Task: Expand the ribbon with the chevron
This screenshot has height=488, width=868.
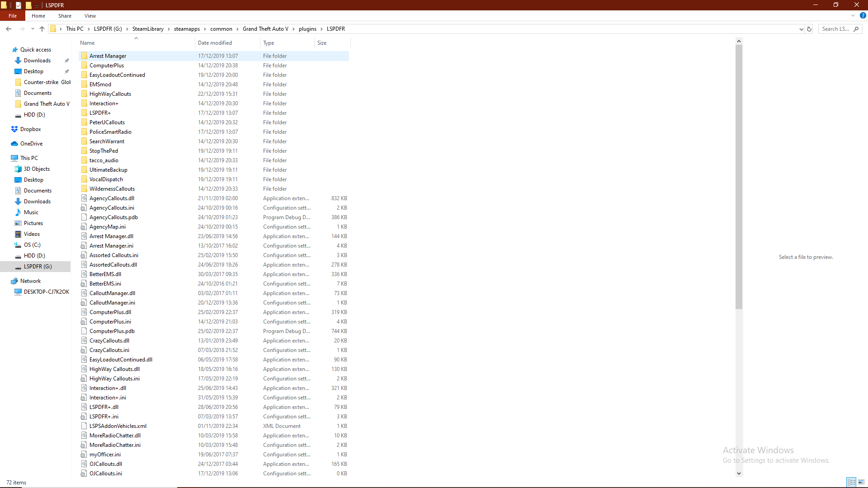Action: 853,15
